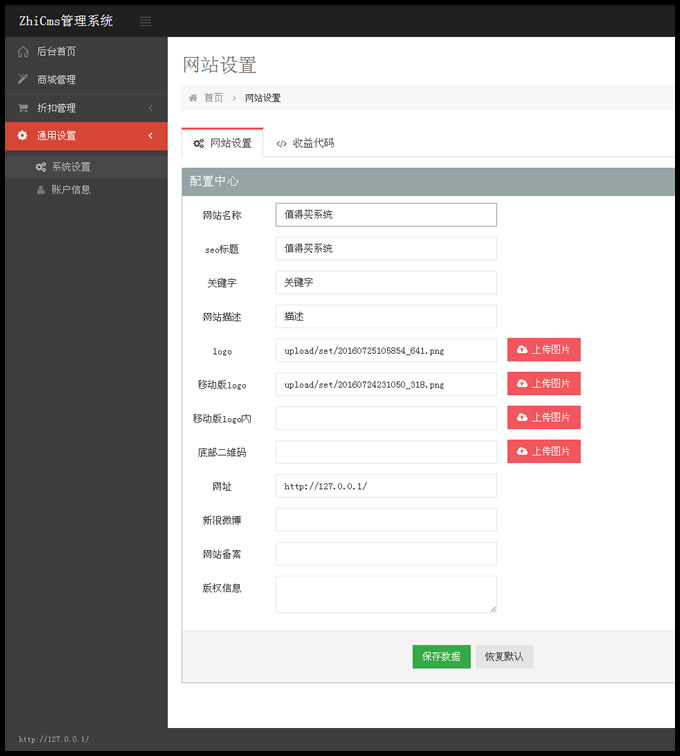The width and height of the screenshot is (680, 756).
Task: Click 上传图片 button for 移动版logo内
Action: (x=544, y=417)
